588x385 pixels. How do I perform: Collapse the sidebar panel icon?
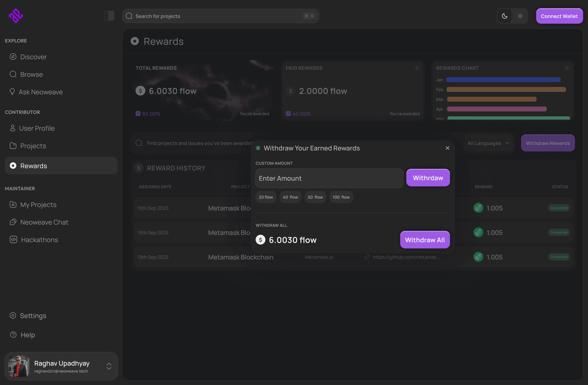[x=109, y=16]
